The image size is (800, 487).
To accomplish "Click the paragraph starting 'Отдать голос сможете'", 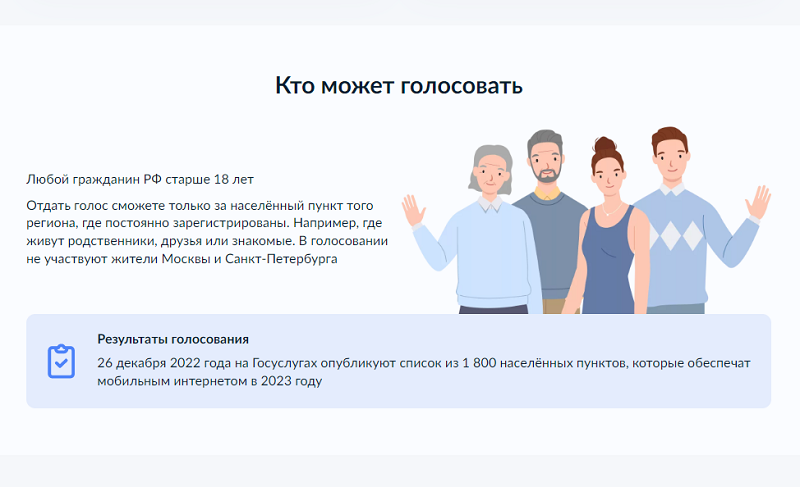I will tap(207, 232).
